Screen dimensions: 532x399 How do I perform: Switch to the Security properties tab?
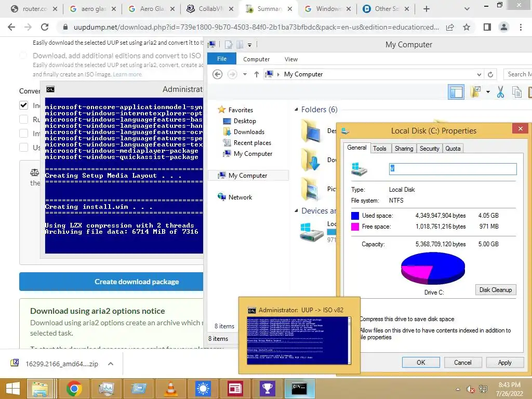(x=429, y=148)
